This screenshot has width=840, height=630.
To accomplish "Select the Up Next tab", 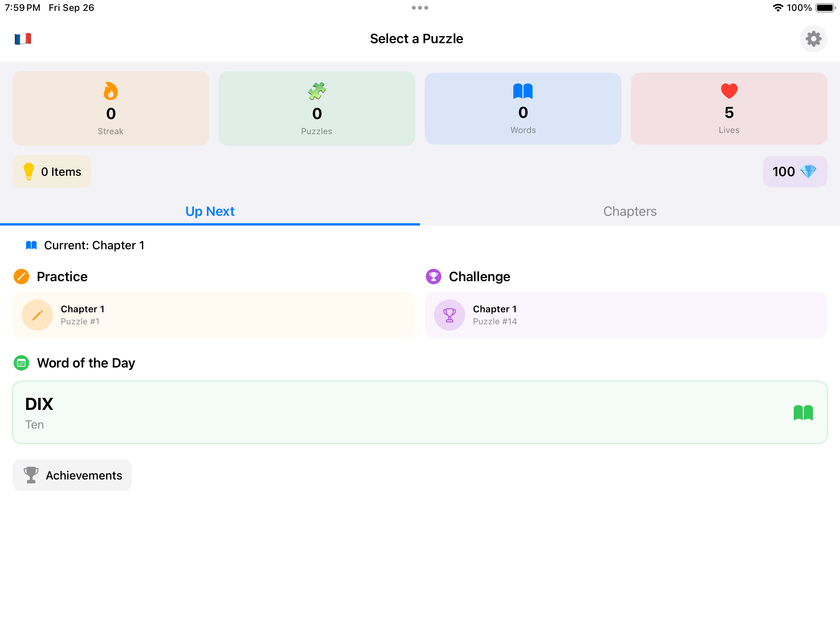I will coord(210,211).
